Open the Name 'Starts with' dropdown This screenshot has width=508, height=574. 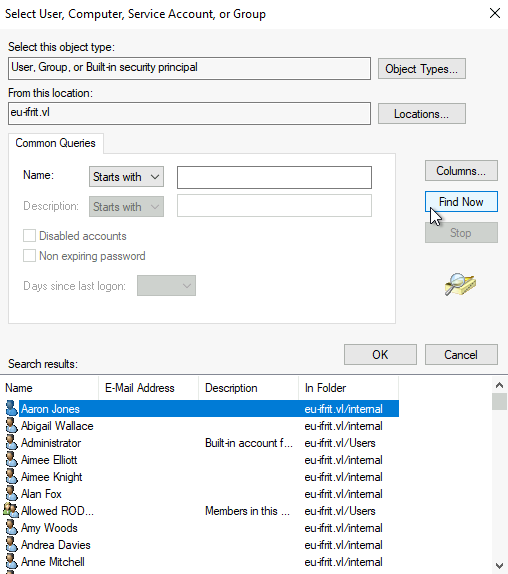[x=126, y=177]
